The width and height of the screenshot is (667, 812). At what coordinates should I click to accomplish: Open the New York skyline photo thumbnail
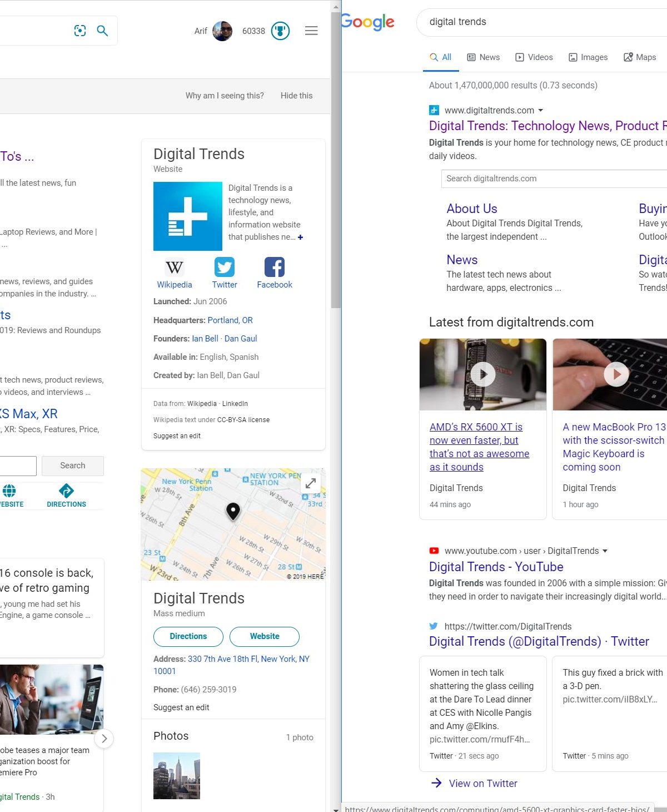pyautogui.click(x=177, y=776)
